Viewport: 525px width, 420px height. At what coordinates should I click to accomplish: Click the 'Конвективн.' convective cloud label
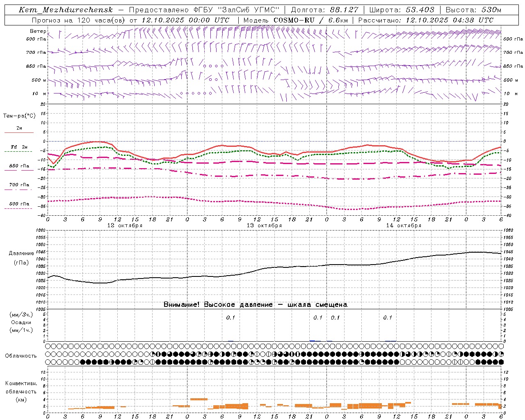point(21,383)
